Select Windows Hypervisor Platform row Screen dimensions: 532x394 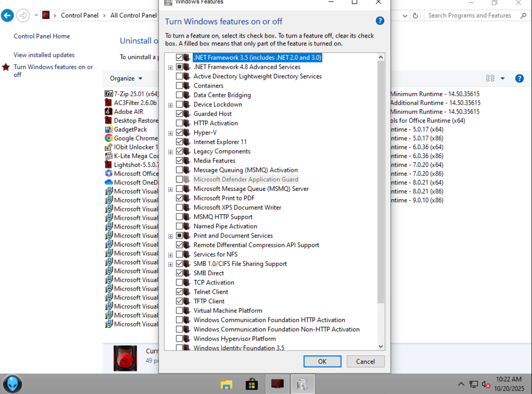234,339
